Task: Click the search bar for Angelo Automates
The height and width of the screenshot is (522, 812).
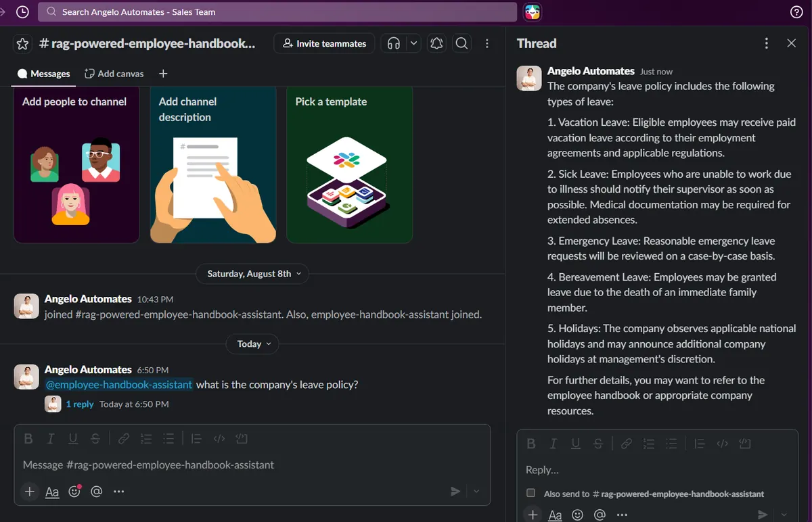Action: click(x=277, y=11)
